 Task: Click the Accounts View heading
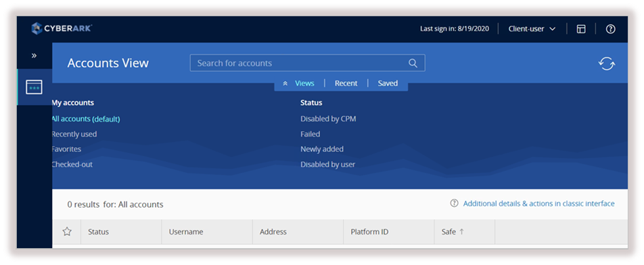(108, 63)
